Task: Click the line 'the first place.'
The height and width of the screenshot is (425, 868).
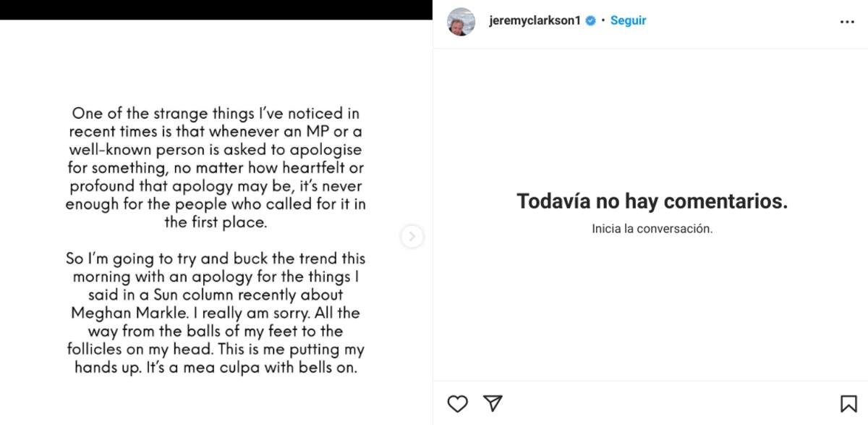Action: (216, 222)
